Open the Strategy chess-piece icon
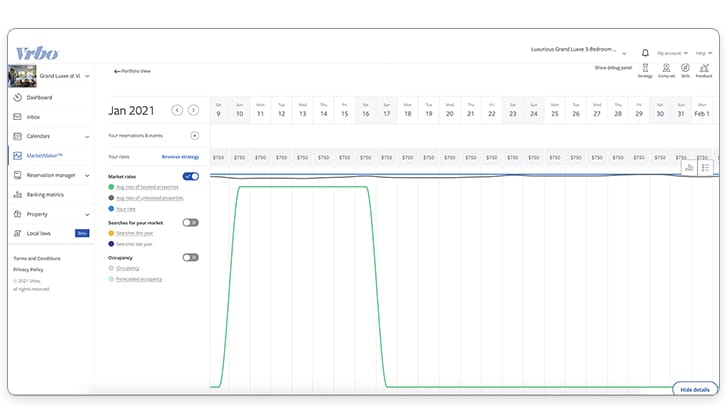The width and height of the screenshot is (728, 410). pyautogui.click(x=645, y=71)
